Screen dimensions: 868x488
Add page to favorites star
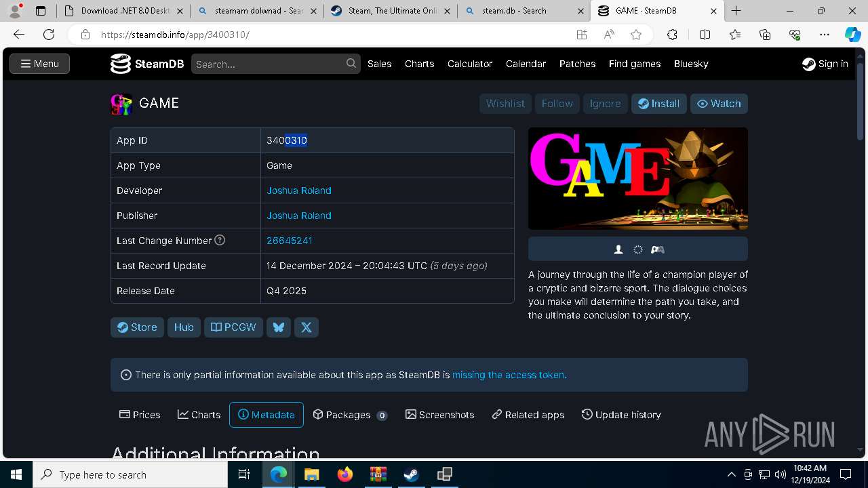635,35
